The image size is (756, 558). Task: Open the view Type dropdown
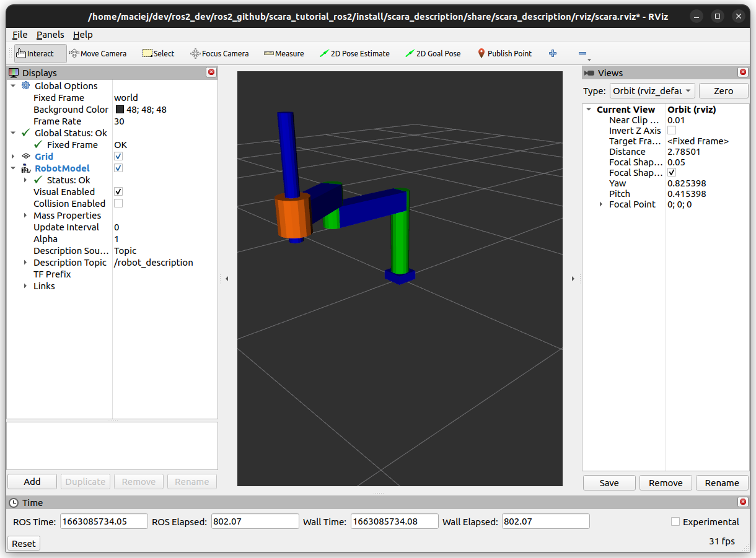point(652,91)
